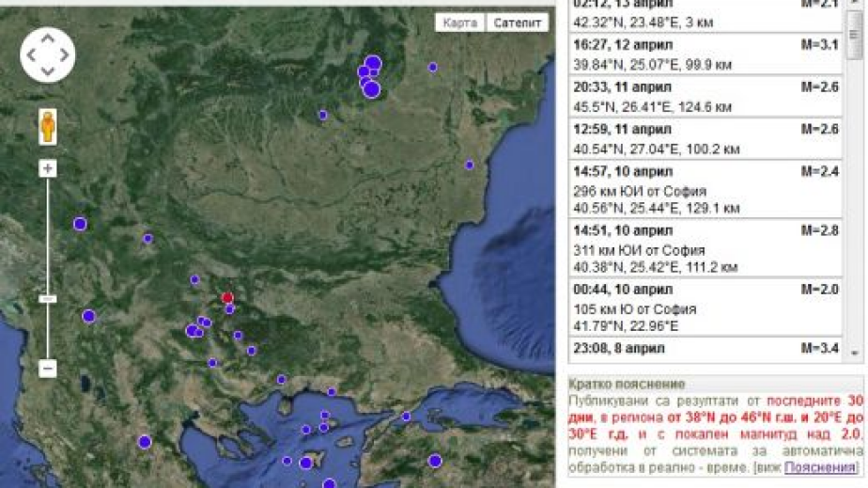The image size is (868, 488).
Task: Switch to Карта map view
Action: point(461,23)
